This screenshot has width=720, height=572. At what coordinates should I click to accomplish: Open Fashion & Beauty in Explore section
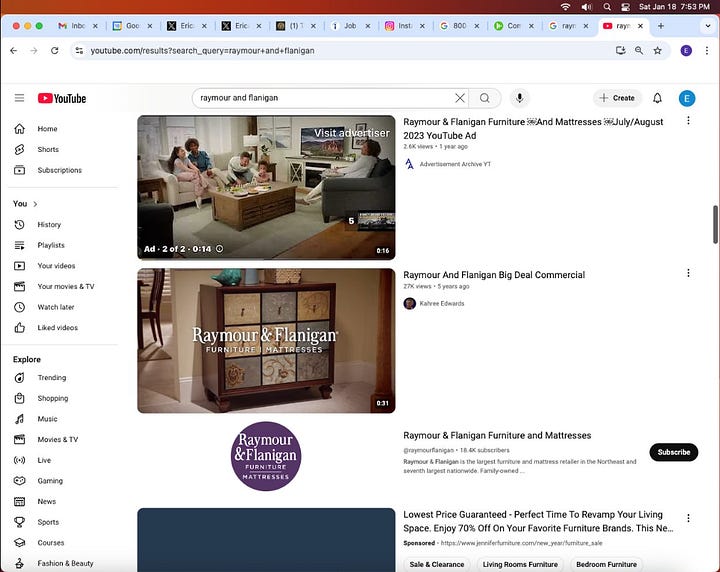click(63, 563)
